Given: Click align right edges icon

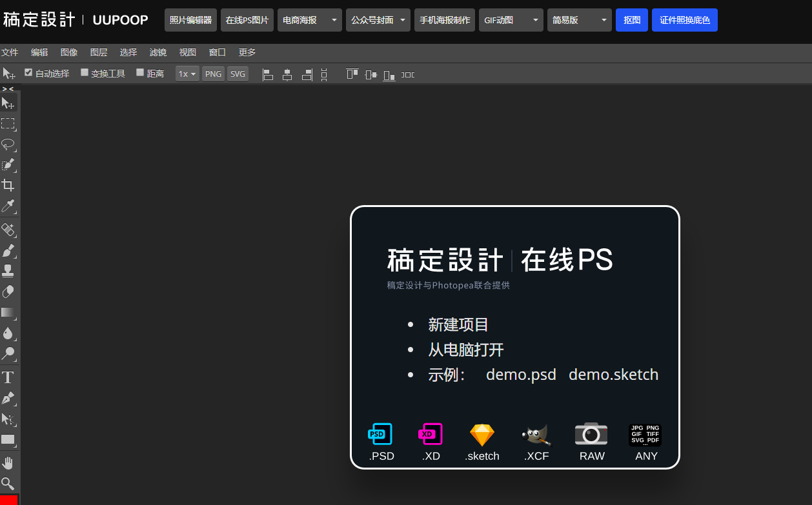Looking at the screenshot, I should 307,75.
